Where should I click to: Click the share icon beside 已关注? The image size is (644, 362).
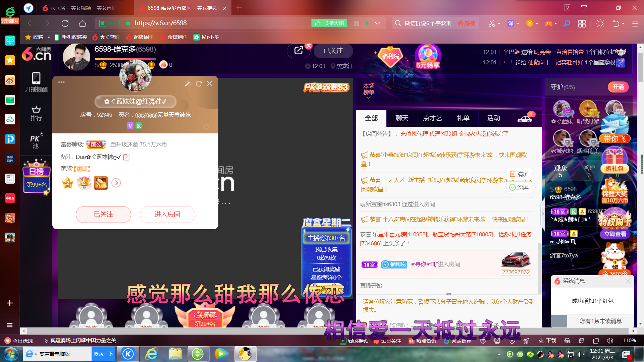299,51
